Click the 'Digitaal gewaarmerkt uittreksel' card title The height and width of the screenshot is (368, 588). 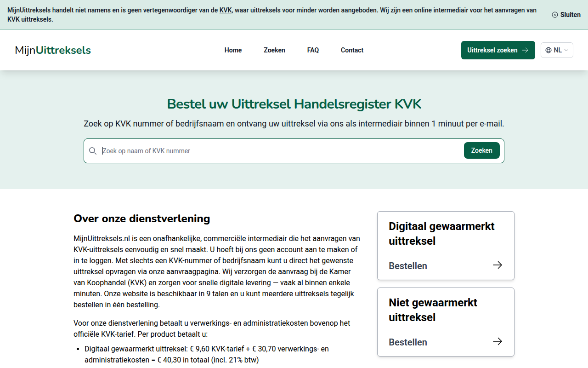[x=441, y=234]
